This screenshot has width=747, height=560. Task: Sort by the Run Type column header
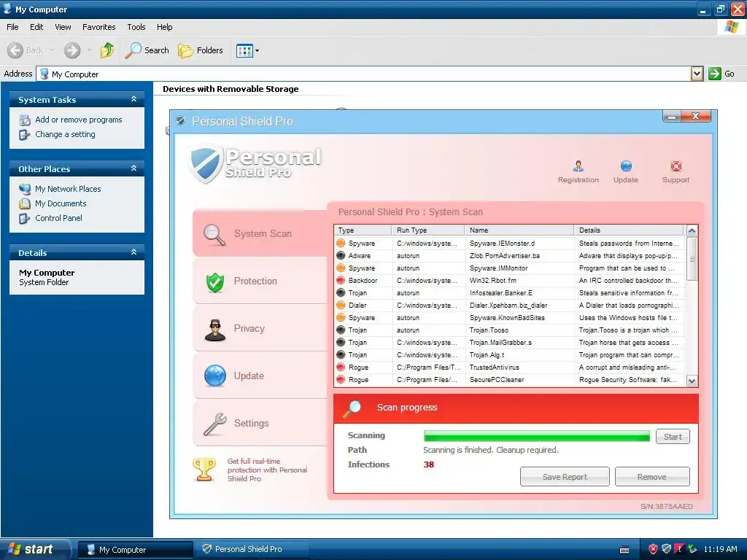(x=427, y=230)
